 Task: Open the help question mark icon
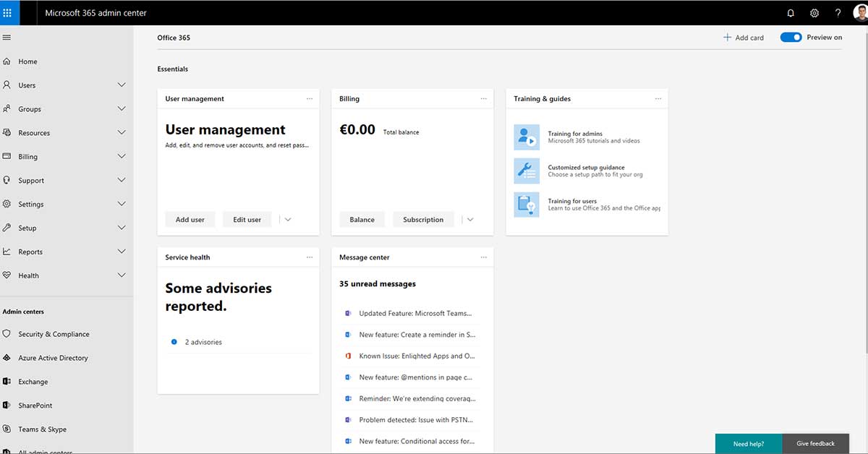837,12
